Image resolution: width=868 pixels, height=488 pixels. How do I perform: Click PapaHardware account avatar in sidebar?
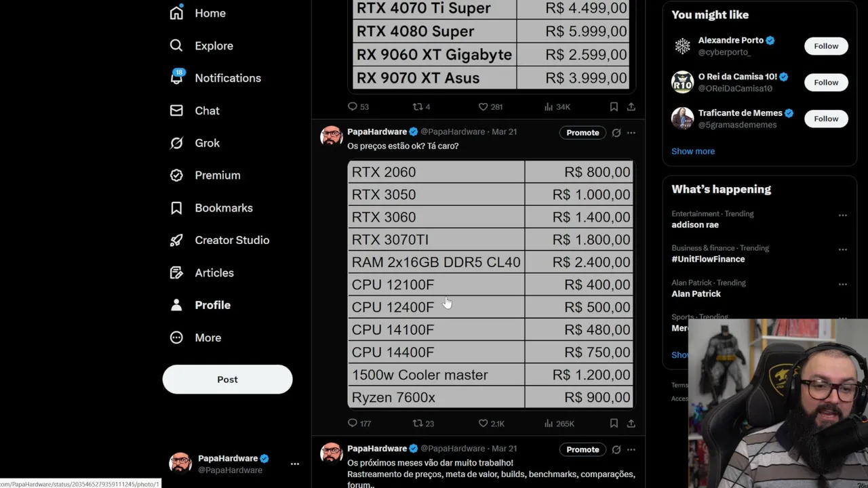(x=180, y=464)
